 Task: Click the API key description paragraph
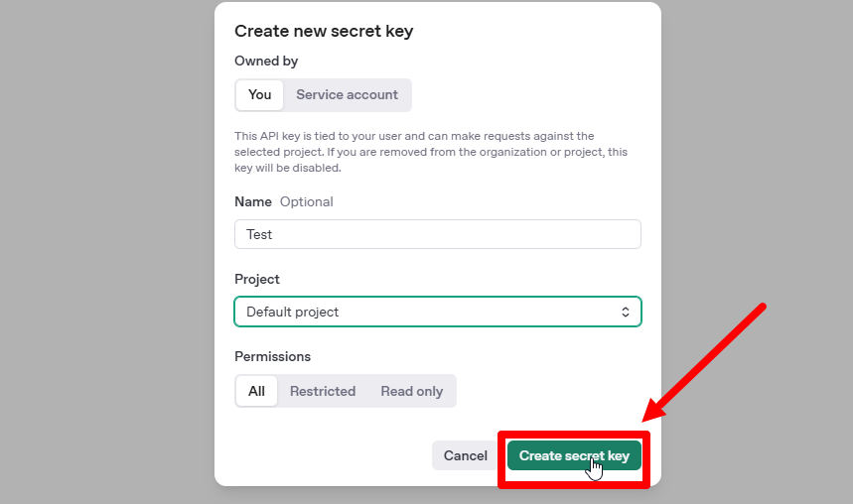tap(431, 152)
